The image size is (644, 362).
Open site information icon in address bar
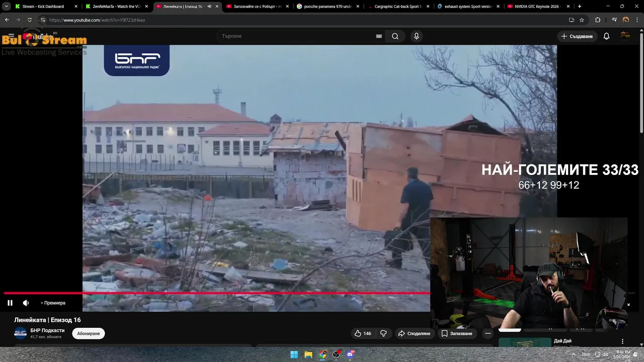pyautogui.click(x=43, y=20)
